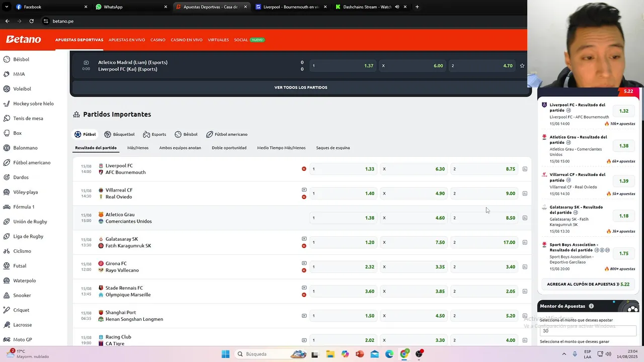Open info icon in Mentor de Apuestas
The width and height of the screenshot is (644, 362).
pos(591,306)
